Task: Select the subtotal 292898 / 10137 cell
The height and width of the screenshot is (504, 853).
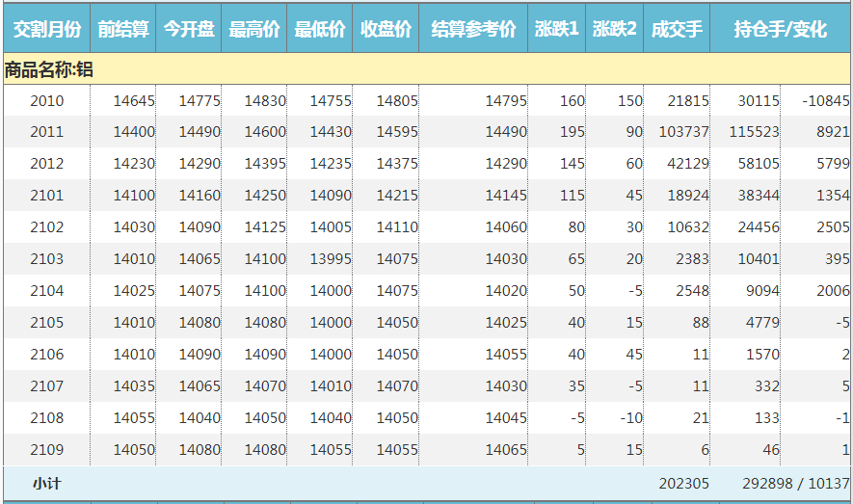Action: click(x=795, y=484)
